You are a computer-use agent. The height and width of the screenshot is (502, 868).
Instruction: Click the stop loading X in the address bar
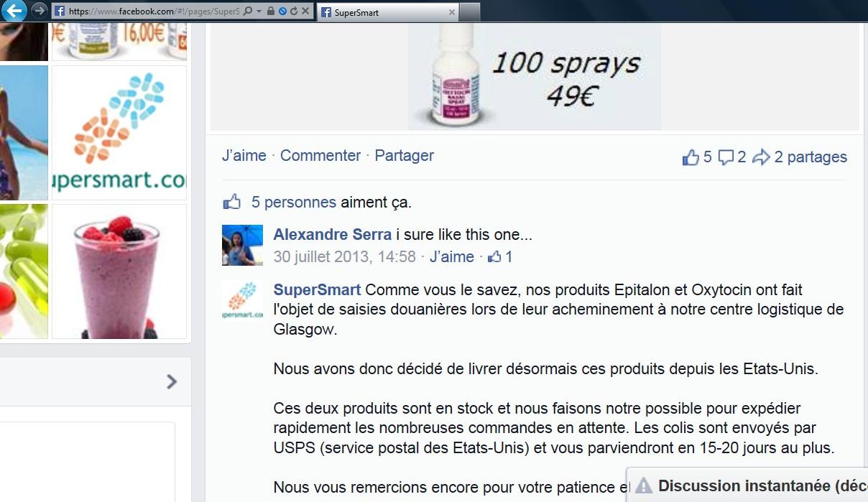305,11
